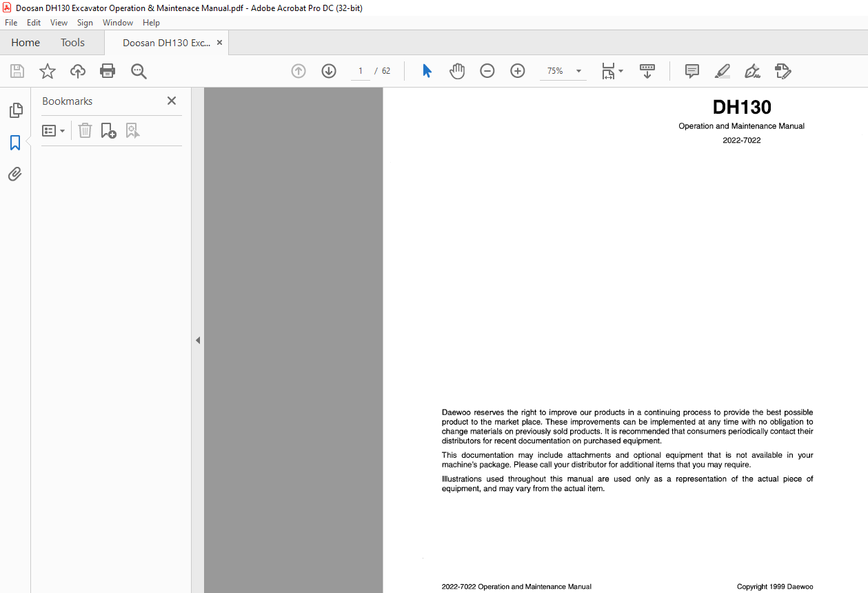The height and width of the screenshot is (593, 868).
Task: Open the Sign document pen tool
Action: [752, 71]
